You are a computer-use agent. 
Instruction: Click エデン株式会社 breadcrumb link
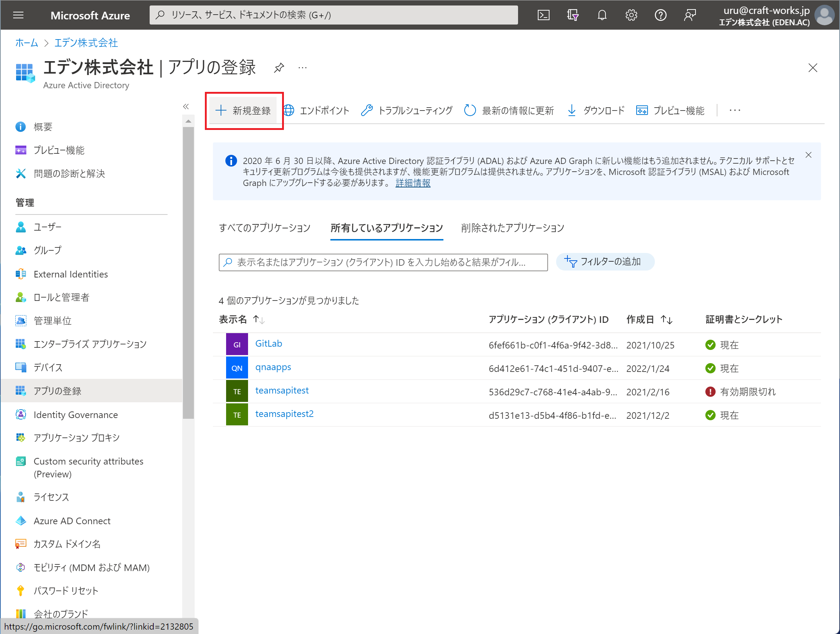pyautogui.click(x=86, y=43)
